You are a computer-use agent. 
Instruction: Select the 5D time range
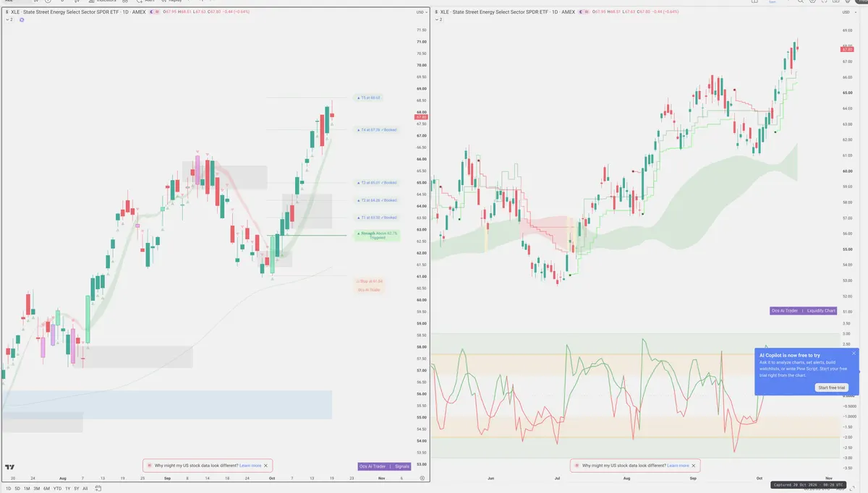[17, 489]
